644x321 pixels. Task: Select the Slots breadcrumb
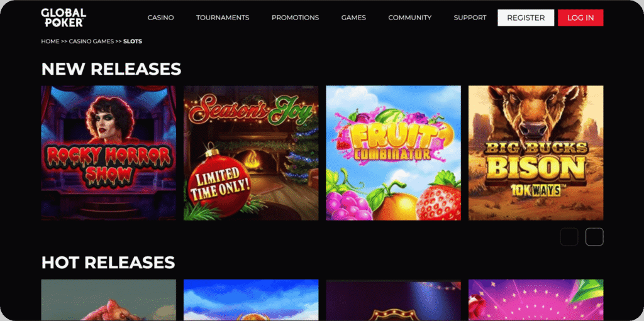point(133,41)
